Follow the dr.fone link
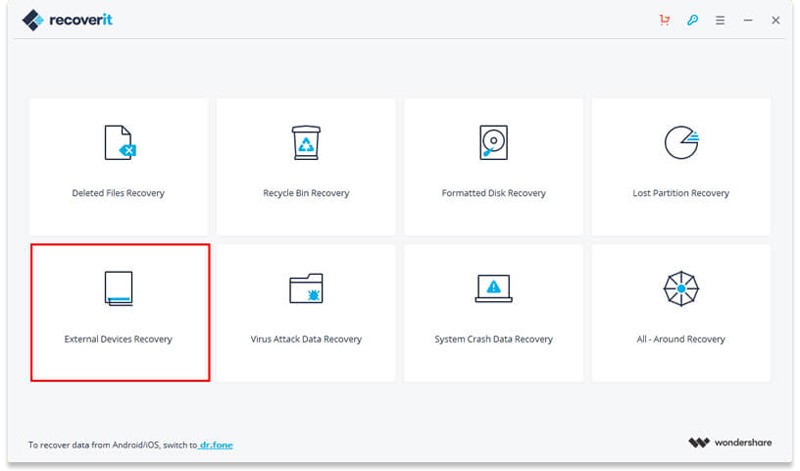Screen dimensions: 800x471 pyautogui.click(x=216, y=445)
